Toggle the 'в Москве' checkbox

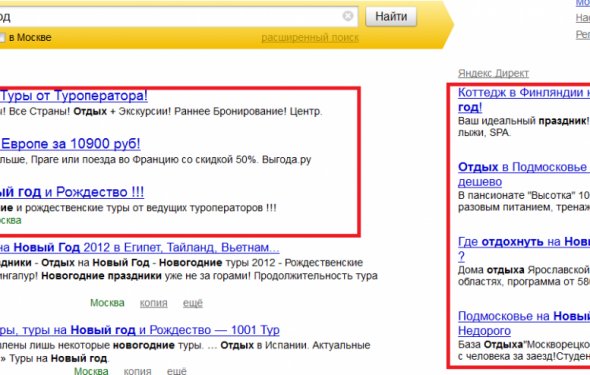pos(2,38)
